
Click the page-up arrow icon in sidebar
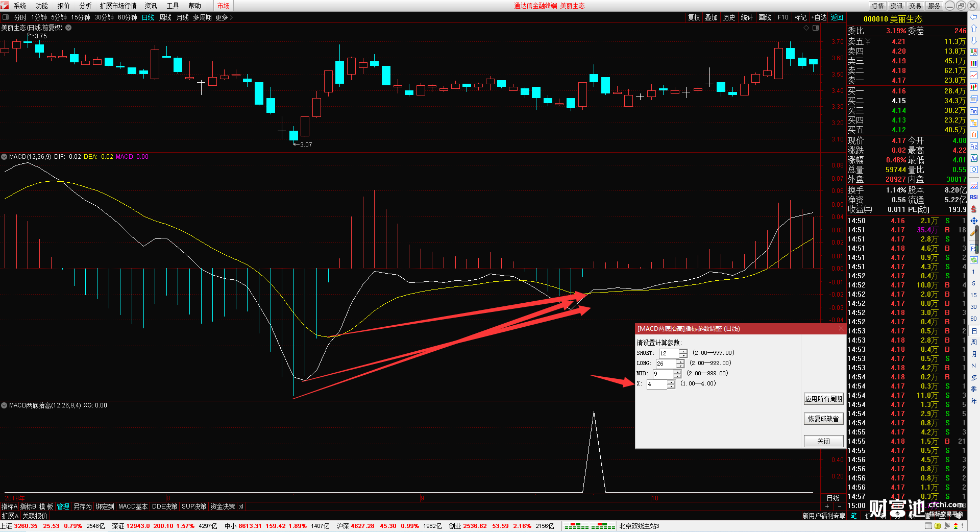(x=974, y=29)
